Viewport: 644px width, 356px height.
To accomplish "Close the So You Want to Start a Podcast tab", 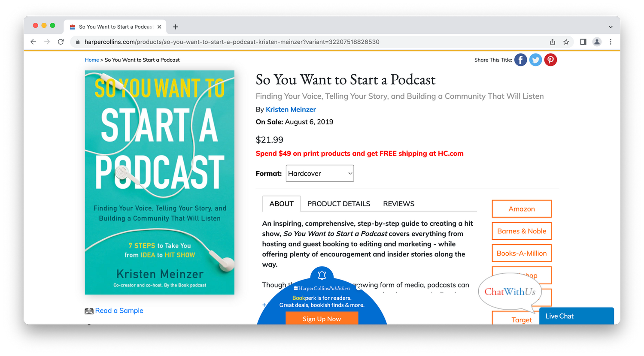I will point(159,27).
